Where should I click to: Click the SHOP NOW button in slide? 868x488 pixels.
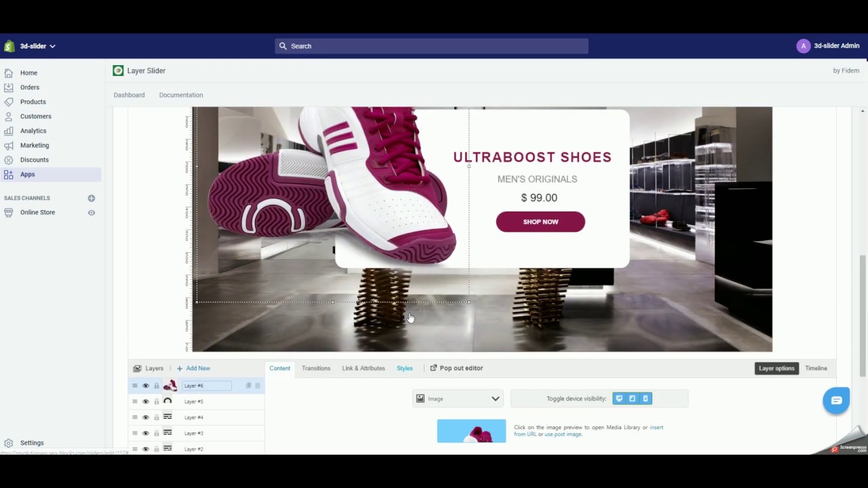[x=540, y=222]
